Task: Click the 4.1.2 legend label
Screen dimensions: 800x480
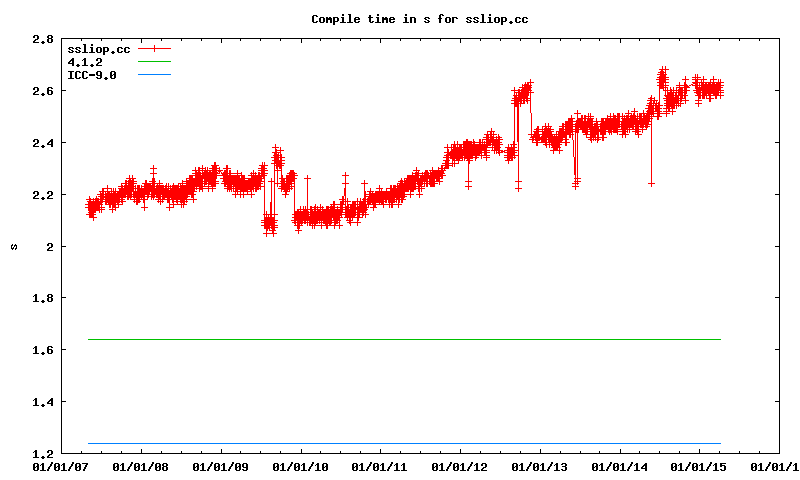Action: pyautogui.click(x=84, y=62)
